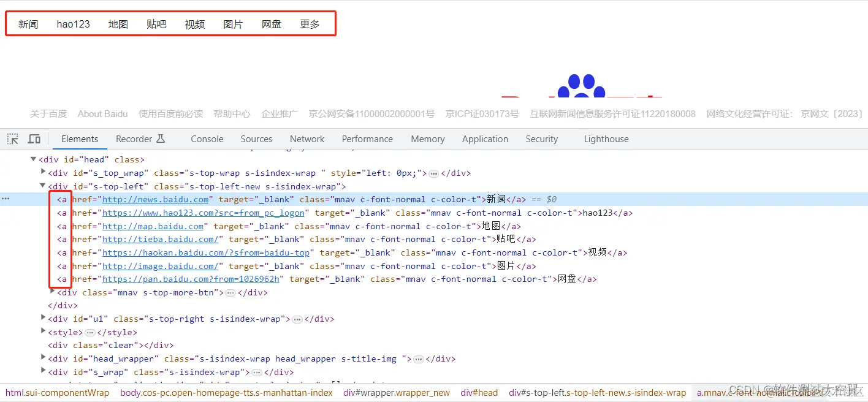Select the div class="clear" node row
This screenshot has width=868, height=402.
point(111,345)
